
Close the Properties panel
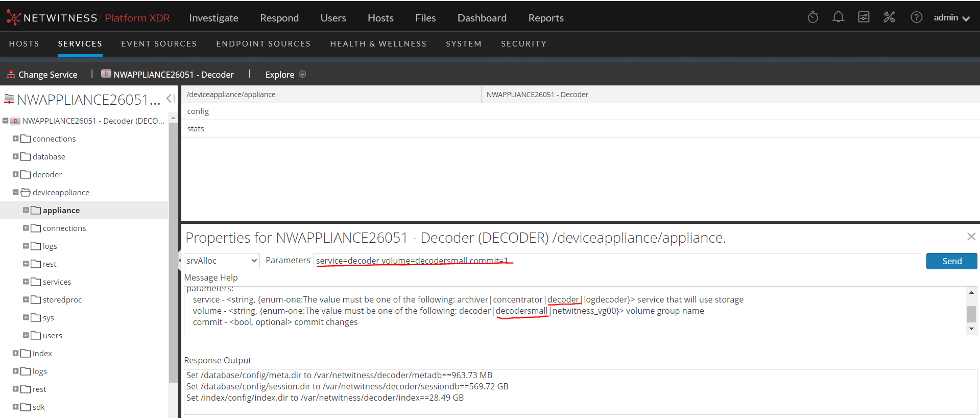[971, 237]
